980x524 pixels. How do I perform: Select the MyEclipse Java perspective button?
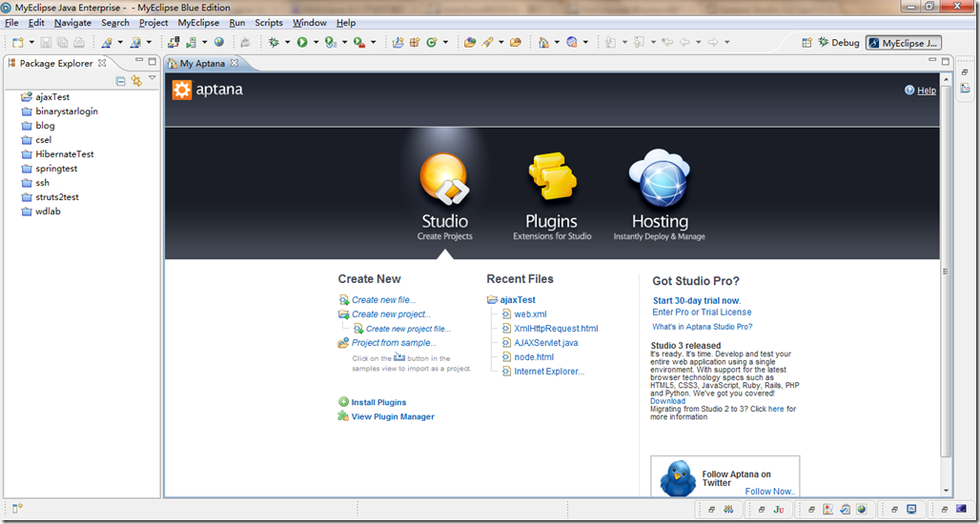tap(903, 43)
